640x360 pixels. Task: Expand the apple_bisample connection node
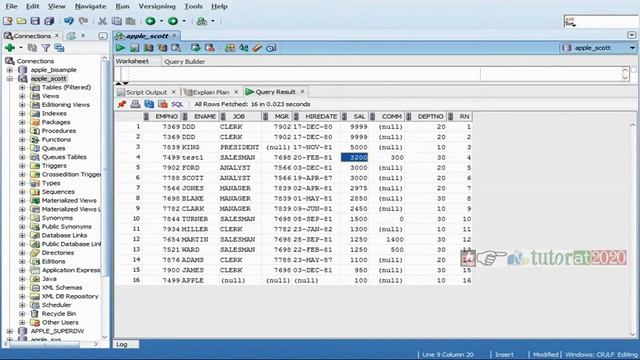point(9,70)
